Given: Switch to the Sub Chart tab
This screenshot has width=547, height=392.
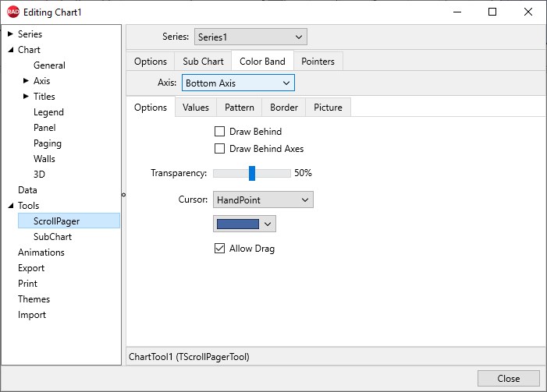Looking at the screenshot, I should (x=203, y=62).
